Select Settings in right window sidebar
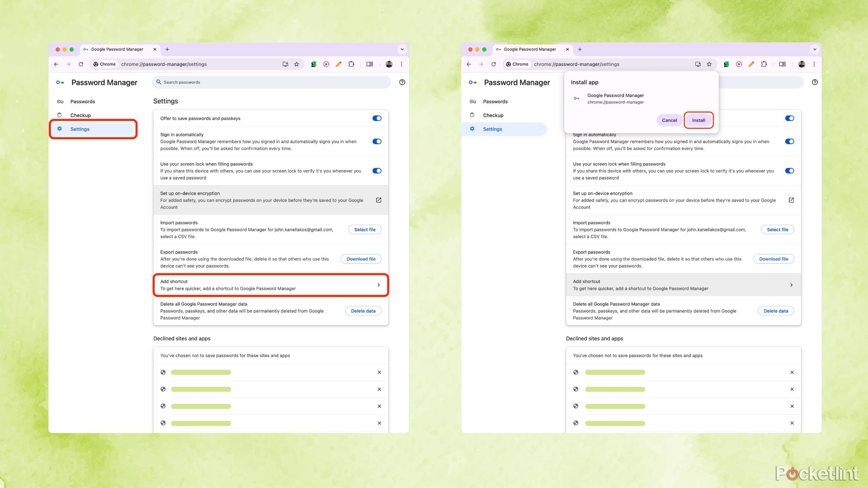 504,129
